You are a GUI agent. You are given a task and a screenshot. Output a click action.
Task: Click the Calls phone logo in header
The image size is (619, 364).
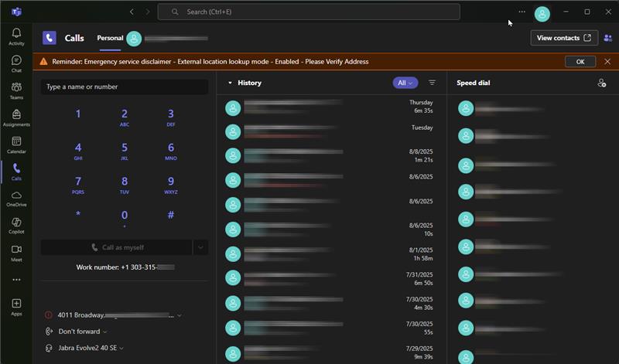50,38
